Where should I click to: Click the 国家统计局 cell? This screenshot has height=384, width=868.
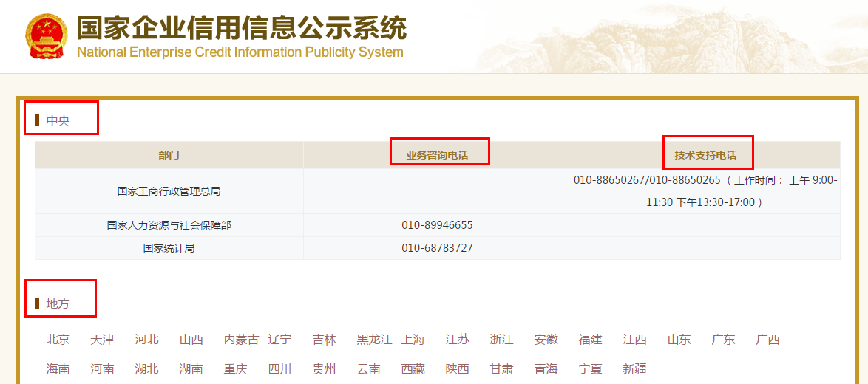[x=169, y=248]
